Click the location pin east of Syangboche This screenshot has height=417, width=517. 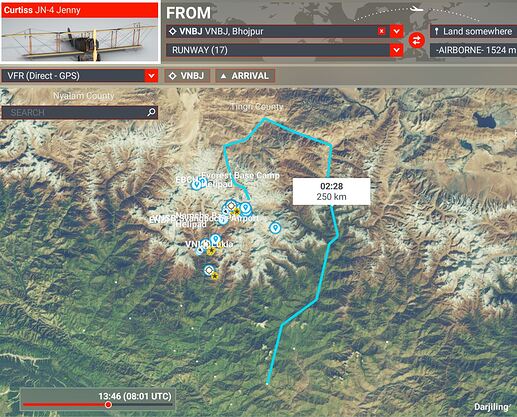(x=275, y=228)
